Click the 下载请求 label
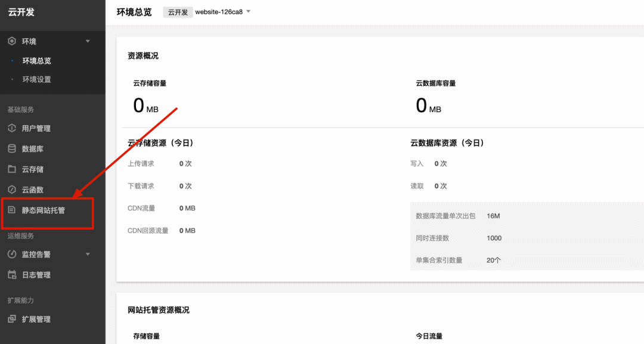The height and width of the screenshot is (344, 644). point(141,186)
